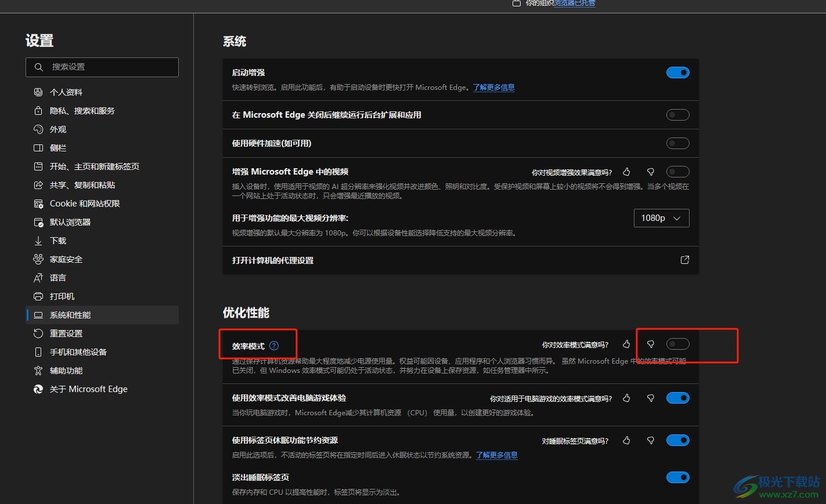Click the share icon beside 共享、复制和粘贴
The image size is (826, 504).
coord(38,185)
